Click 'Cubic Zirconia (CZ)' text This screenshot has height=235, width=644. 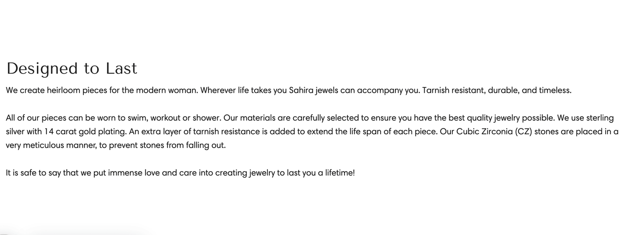(494, 132)
